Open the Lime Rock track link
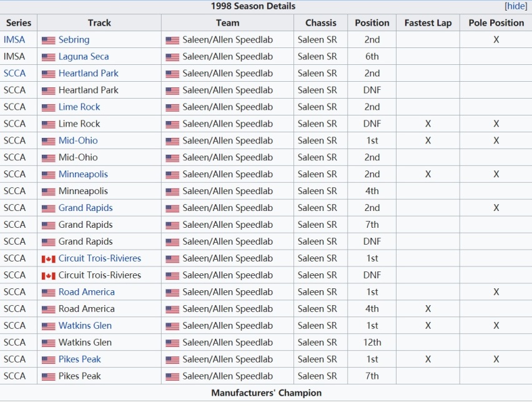Viewport: 532px width, 420px height. click(79, 107)
